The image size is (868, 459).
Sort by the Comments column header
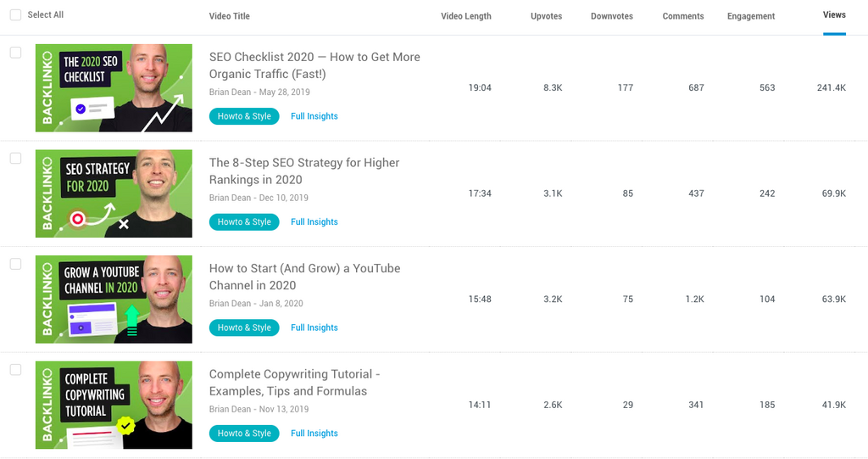tap(683, 16)
